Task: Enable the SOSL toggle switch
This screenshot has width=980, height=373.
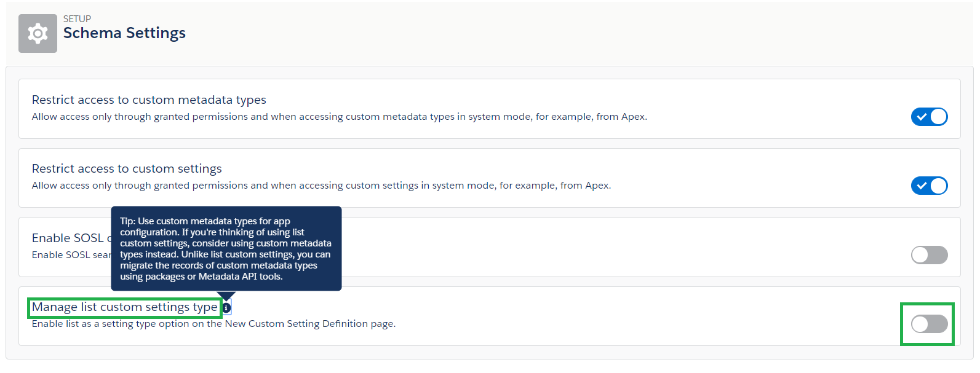Action: click(x=929, y=255)
